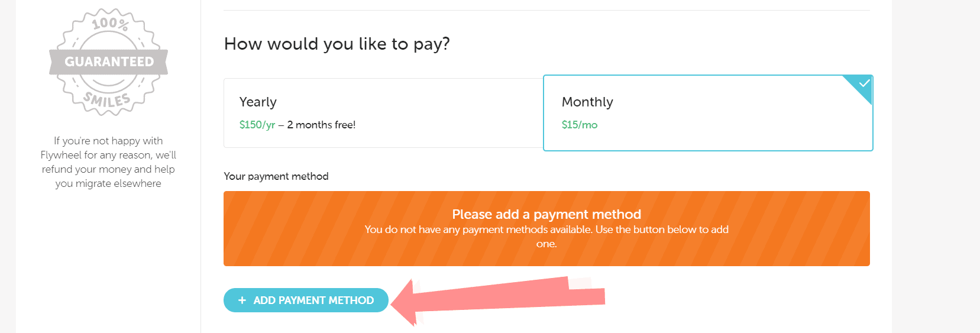Click the '2 months free!' text
Image resolution: width=980 pixels, height=333 pixels.
pyautogui.click(x=321, y=125)
